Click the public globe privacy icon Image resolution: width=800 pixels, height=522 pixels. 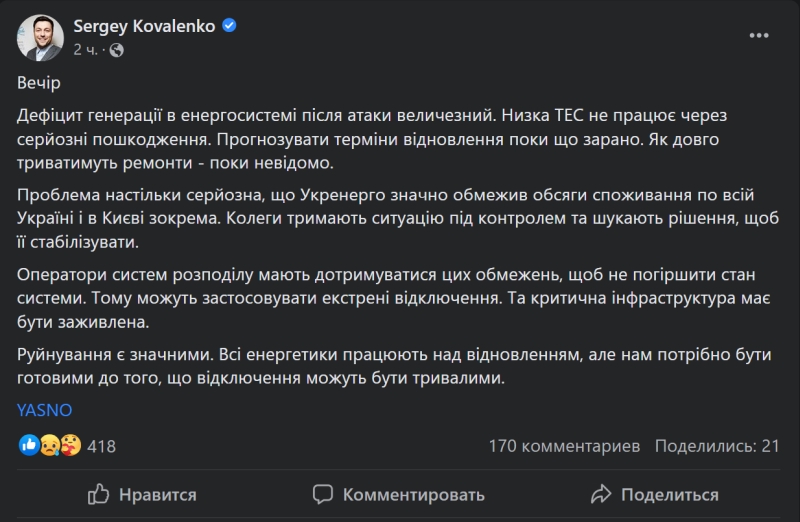point(115,48)
